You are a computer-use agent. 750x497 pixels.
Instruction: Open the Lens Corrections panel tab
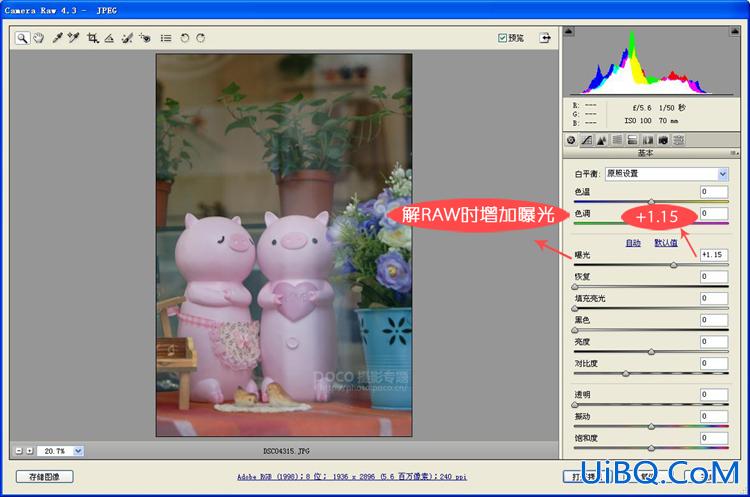click(648, 140)
